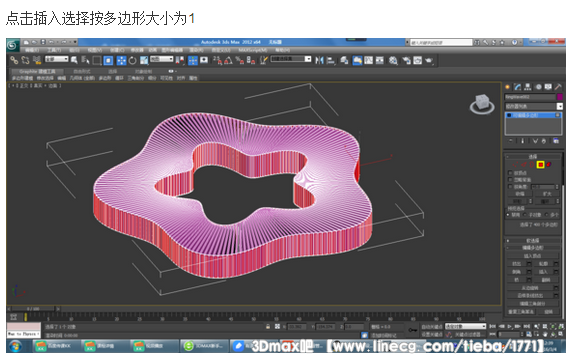The image size is (573, 363).
Task: Toggle the selection lock icon in status bar
Action: (x=268, y=326)
